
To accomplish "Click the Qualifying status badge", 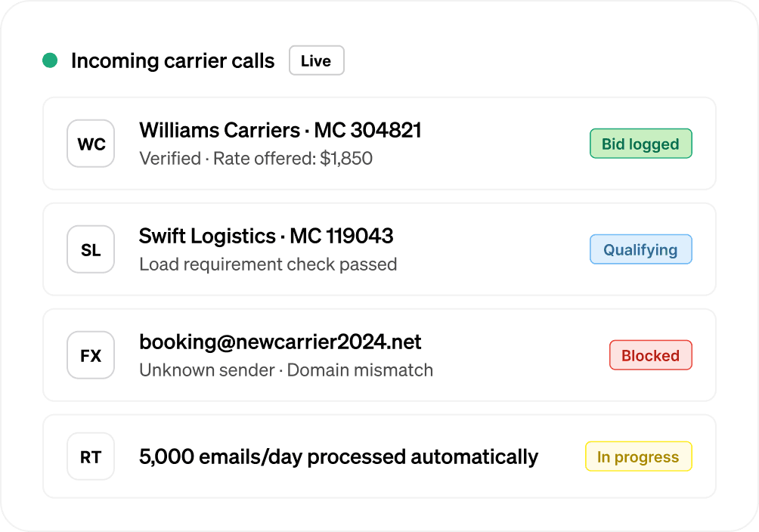I will click(x=641, y=249).
